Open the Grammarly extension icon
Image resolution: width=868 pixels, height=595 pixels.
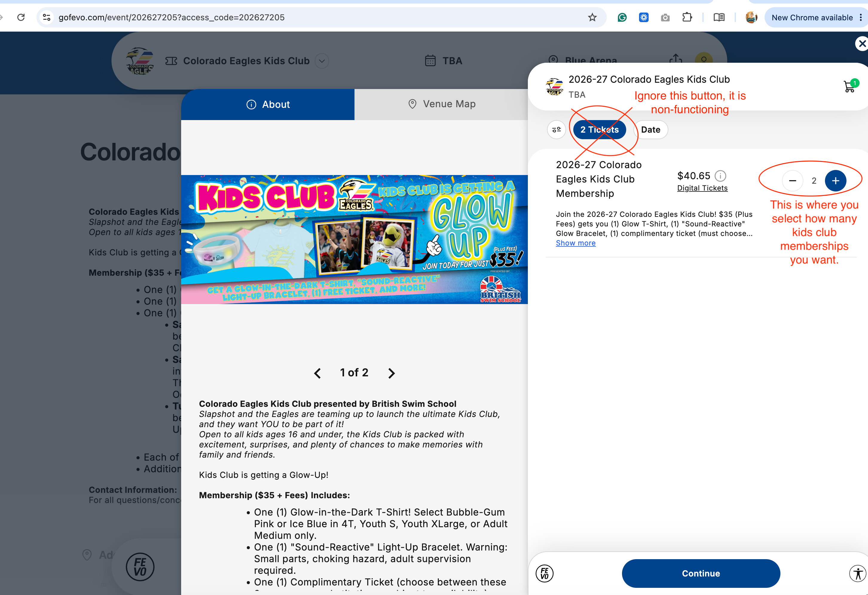622,17
